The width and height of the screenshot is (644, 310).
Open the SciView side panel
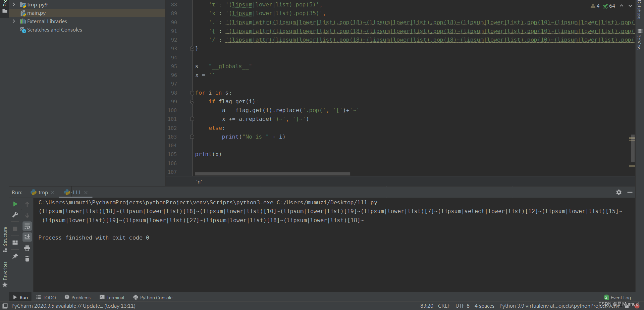pyautogui.click(x=639, y=40)
